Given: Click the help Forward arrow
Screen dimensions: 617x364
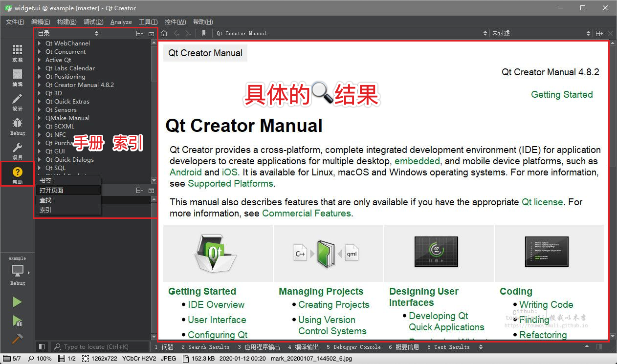Looking at the screenshot, I should (188, 33).
